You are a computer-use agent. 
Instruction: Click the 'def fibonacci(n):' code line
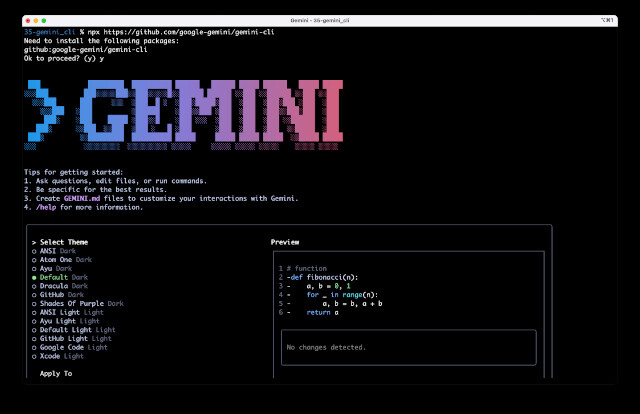point(324,277)
